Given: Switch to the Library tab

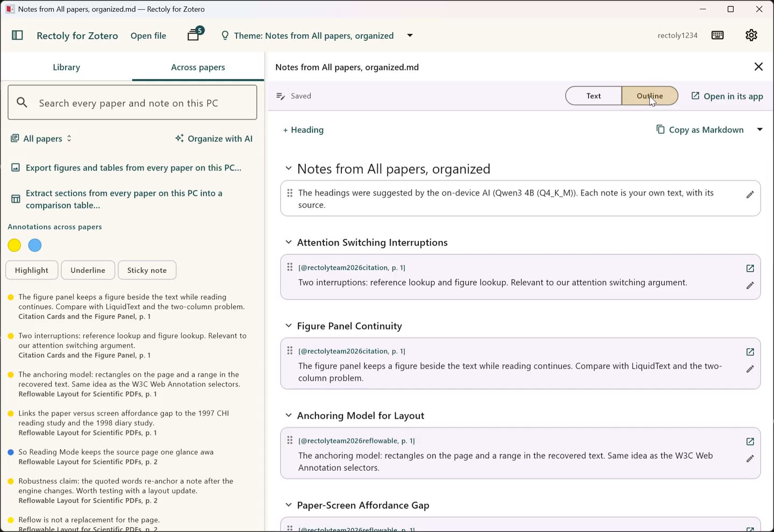Looking at the screenshot, I should tap(66, 67).
